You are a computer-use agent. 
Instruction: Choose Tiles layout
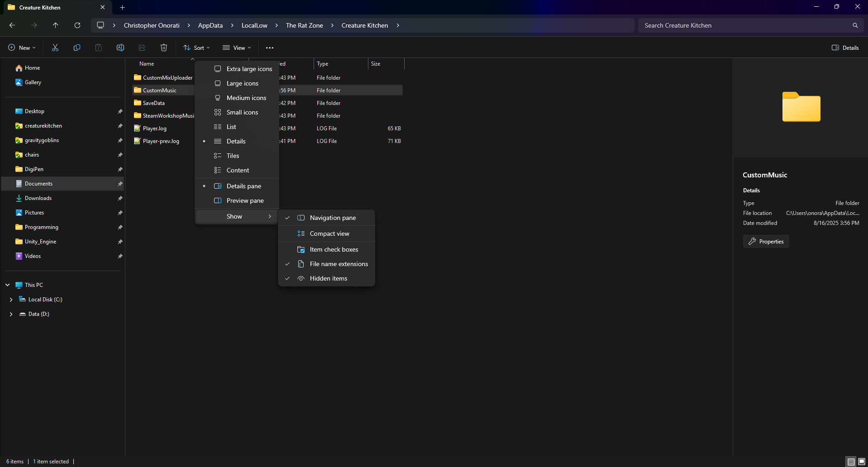click(237, 156)
